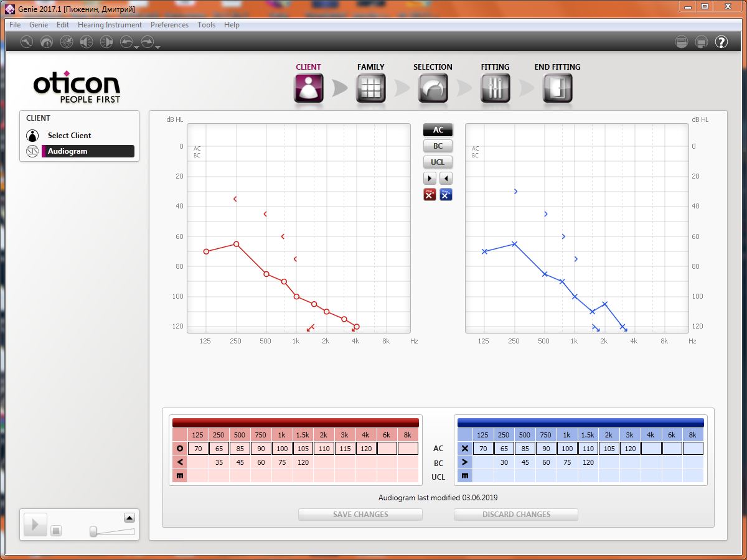This screenshot has height=560, width=747.
Task: Click red curve point at 250 Hz, 65 dB
Action: 236,244
